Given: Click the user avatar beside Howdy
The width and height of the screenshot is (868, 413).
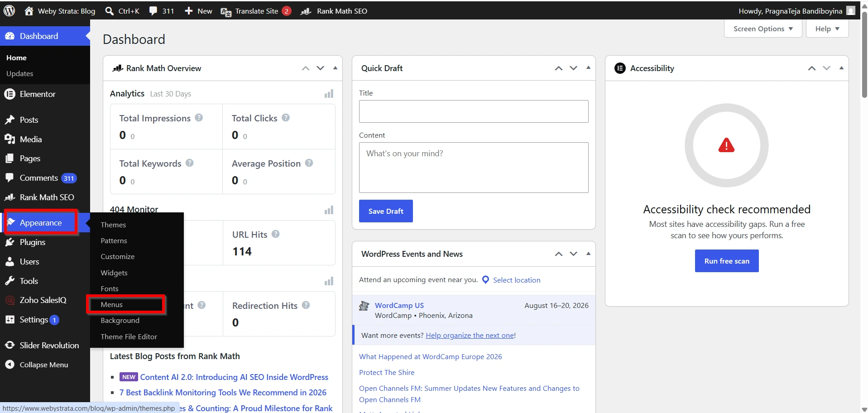Looking at the screenshot, I should coord(850,11).
